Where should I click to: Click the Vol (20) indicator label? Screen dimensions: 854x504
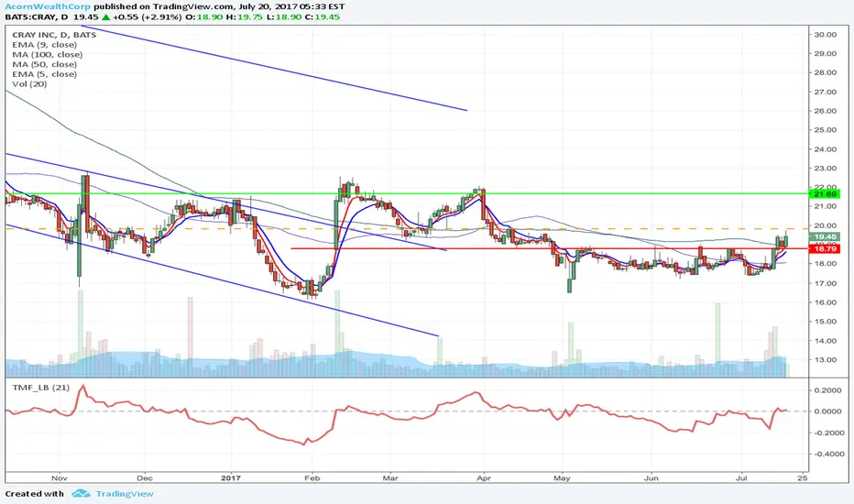29,84
